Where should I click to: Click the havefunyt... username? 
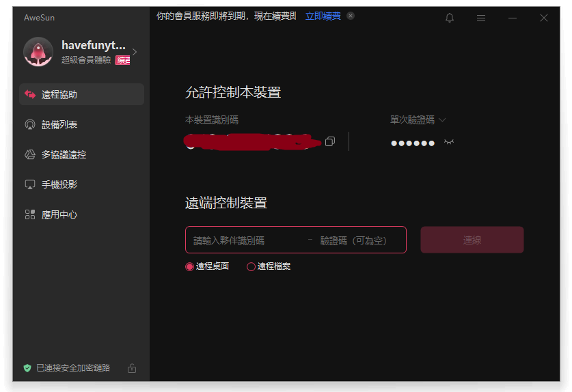point(94,45)
